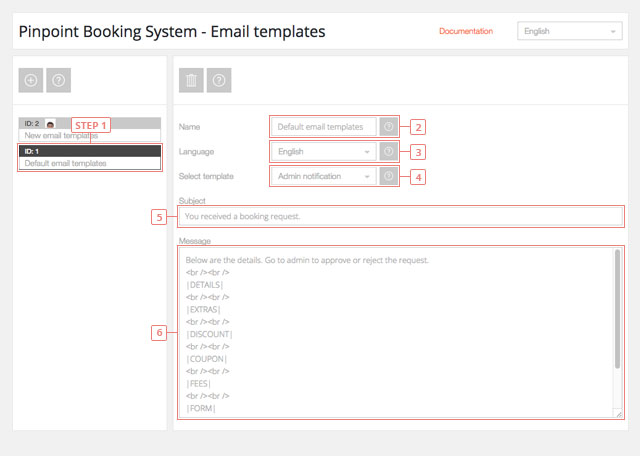Screen dimensions: 640x456
Task: Click the Name input field
Action: pyautogui.click(x=324, y=127)
